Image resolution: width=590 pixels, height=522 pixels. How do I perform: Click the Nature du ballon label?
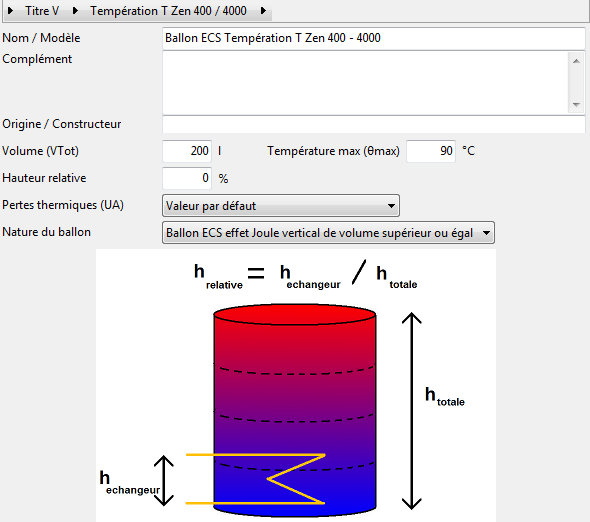[46, 232]
